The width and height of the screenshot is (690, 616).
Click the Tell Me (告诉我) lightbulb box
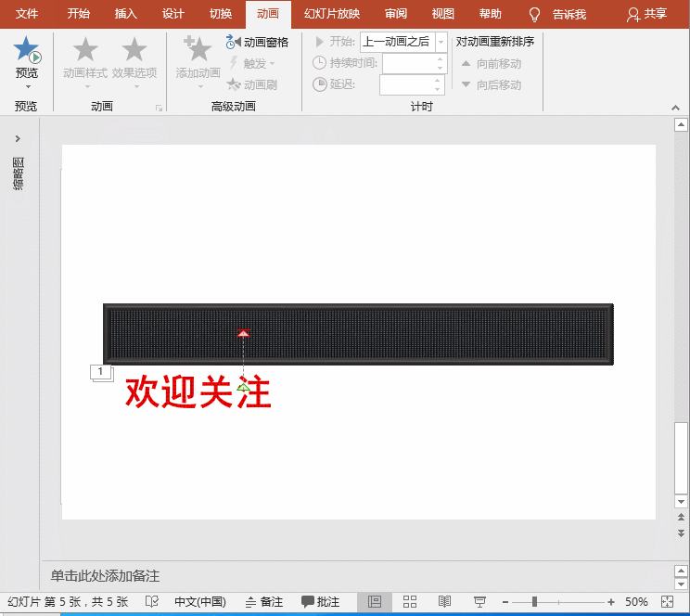[557, 14]
